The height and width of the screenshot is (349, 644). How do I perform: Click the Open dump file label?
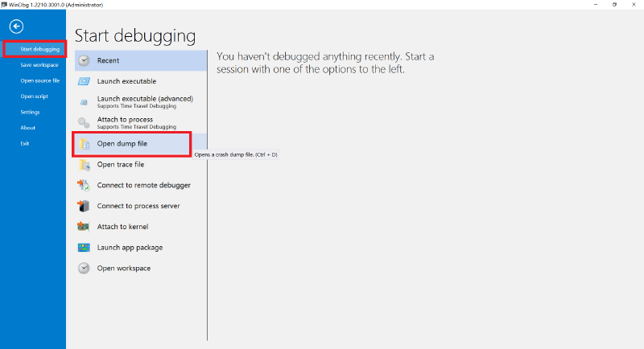(122, 143)
